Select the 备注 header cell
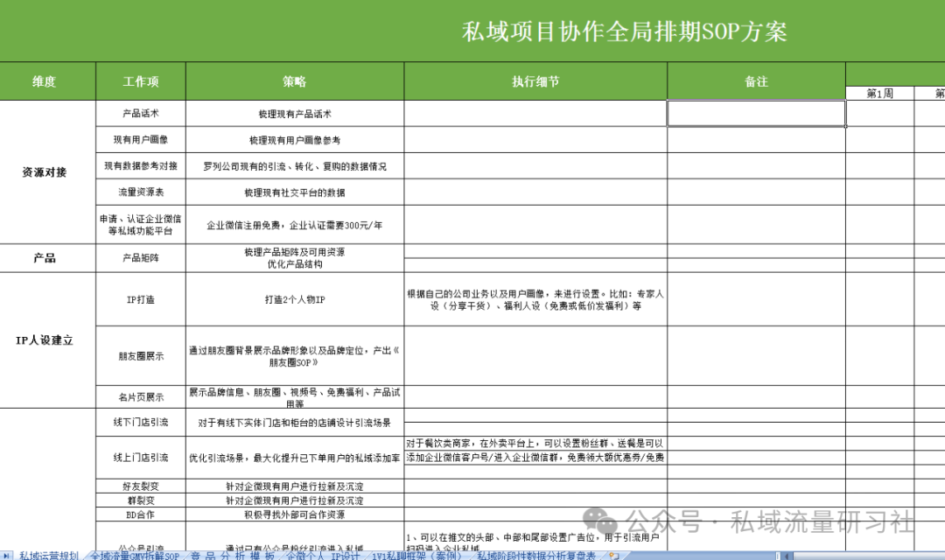This screenshot has height=560, width=945. point(756,81)
